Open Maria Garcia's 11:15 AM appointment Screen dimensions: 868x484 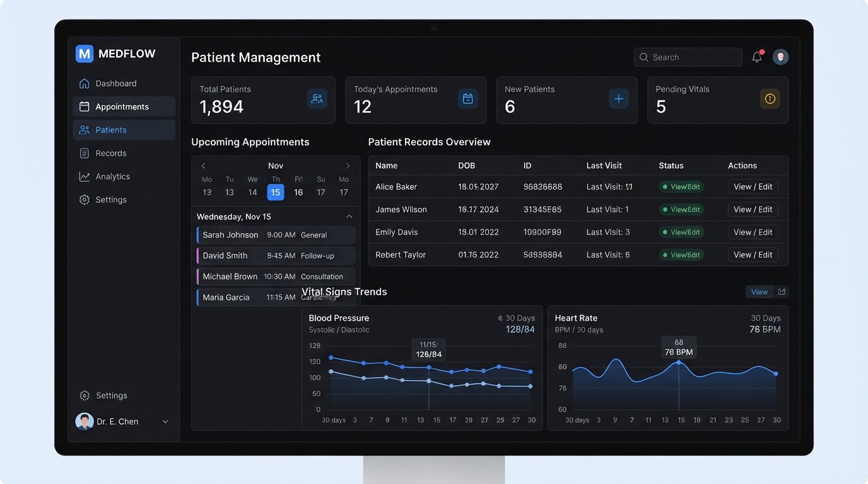(276, 297)
